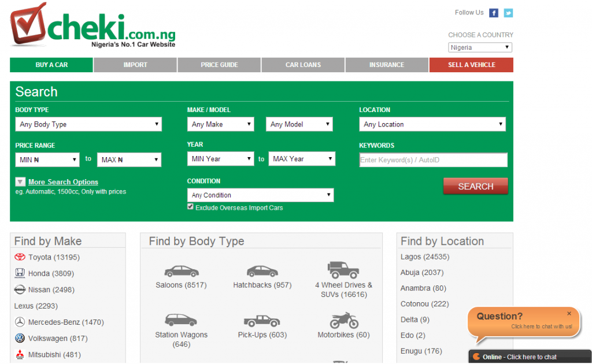Switch to the Price Guide tab
This screenshot has width=592, height=364.
tap(219, 65)
